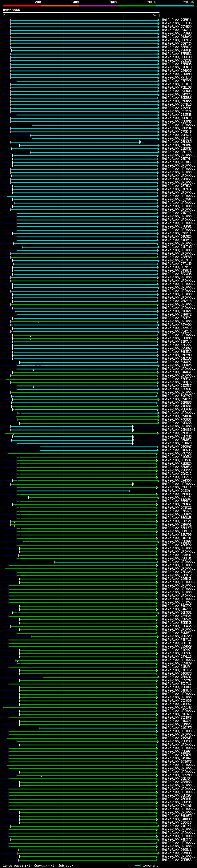Click entry UniRef100_B7FN82
Screen dimensions: 197x868
177,54
